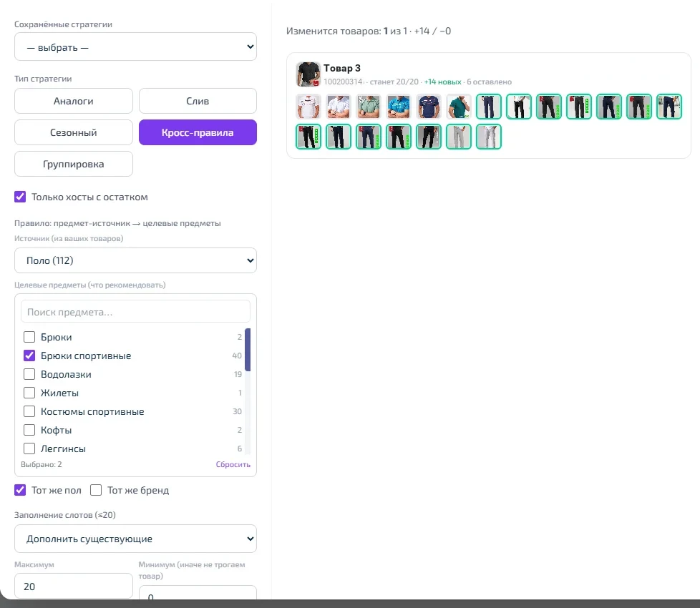Screen dimensions: 700x608
Task: Disable the Тот же пол option
Action: pos(20,490)
